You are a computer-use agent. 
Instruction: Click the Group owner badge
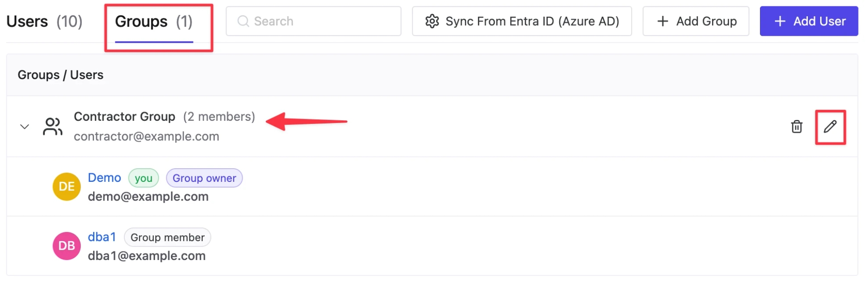pyautogui.click(x=204, y=178)
